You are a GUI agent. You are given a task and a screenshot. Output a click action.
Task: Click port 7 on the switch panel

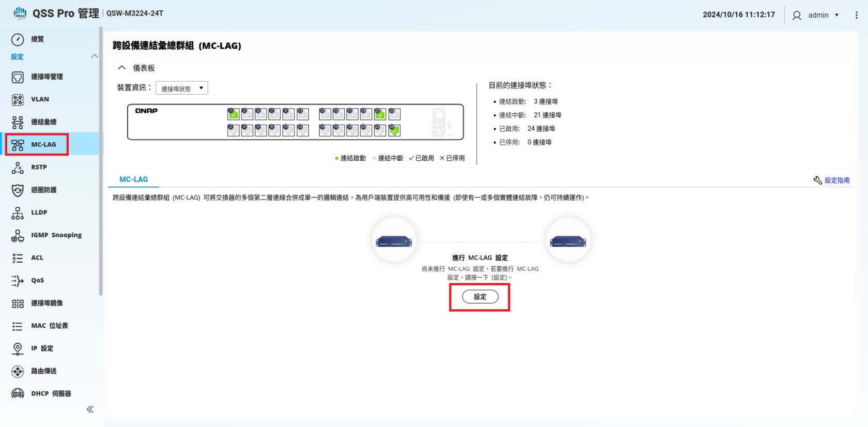click(x=274, y=114)
